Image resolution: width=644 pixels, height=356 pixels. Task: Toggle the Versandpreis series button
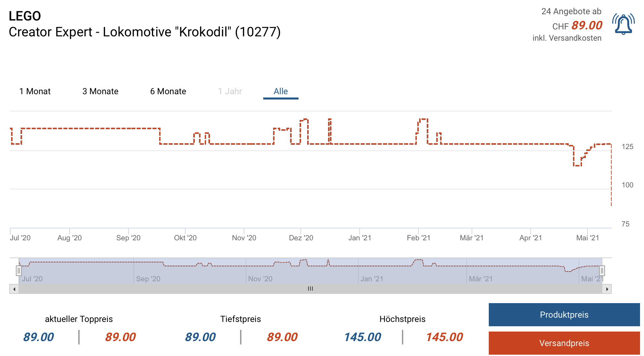click(564, 343)
